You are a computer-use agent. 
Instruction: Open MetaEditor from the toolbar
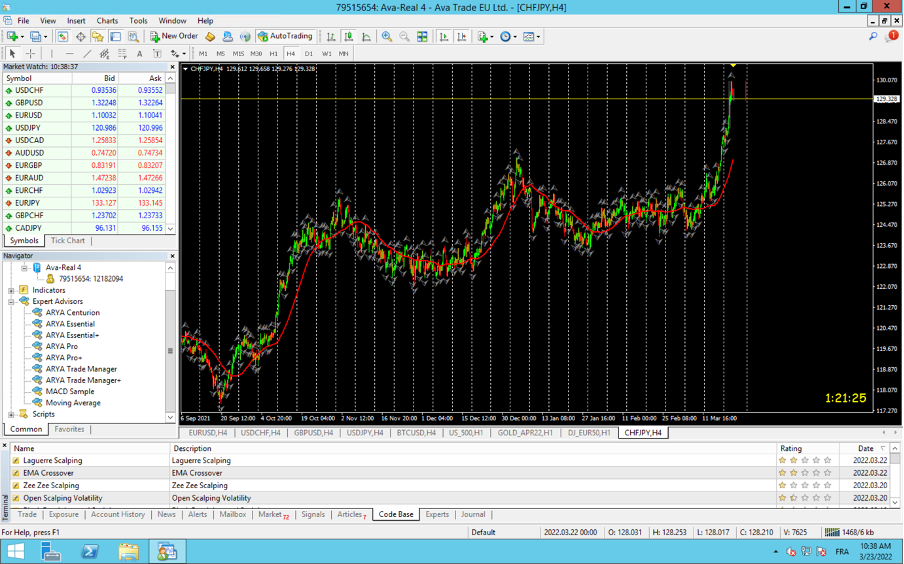pyautogui.click(x=210, y=36)
